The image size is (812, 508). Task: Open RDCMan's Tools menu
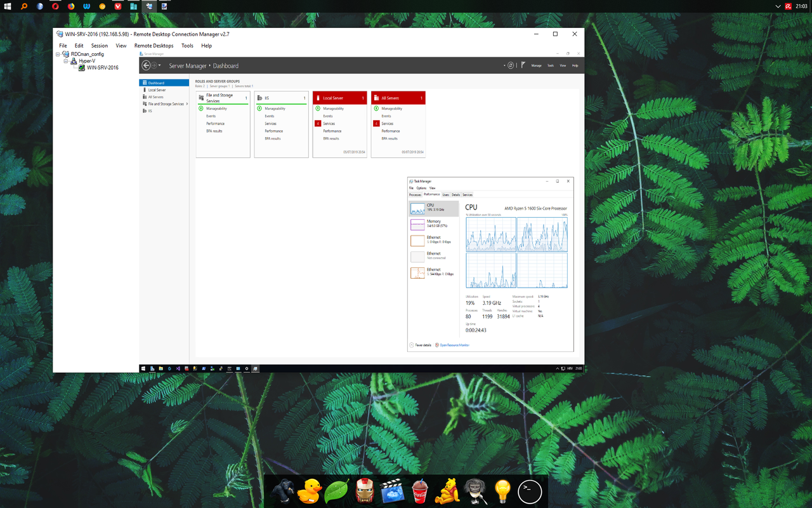tap(187, 46)
